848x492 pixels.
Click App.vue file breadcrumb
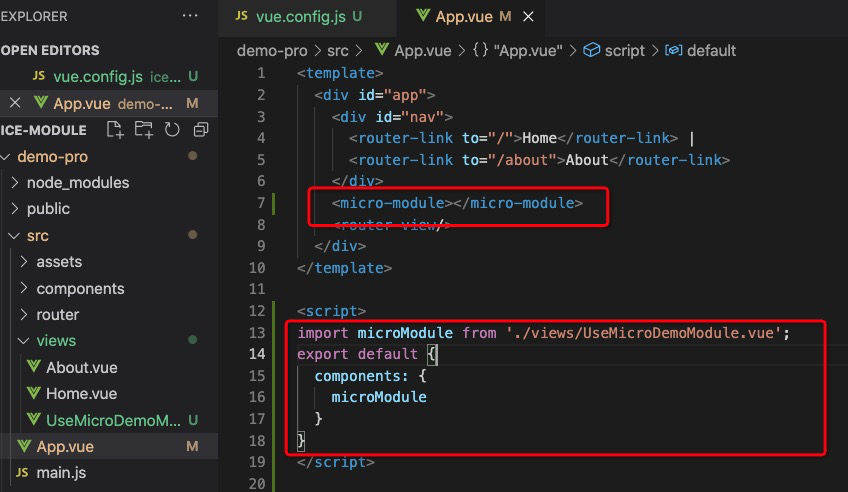(x=414, y=50)
